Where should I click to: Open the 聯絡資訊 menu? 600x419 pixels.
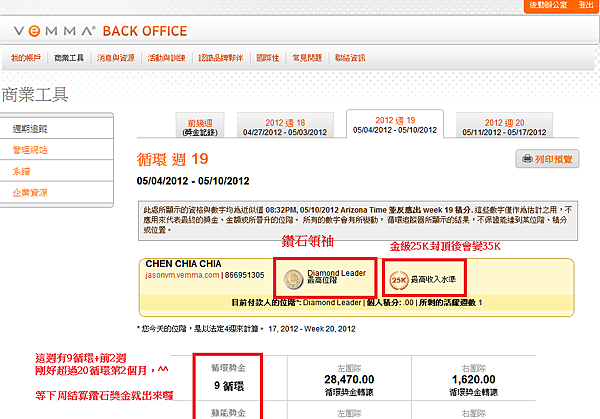[350, 58]
